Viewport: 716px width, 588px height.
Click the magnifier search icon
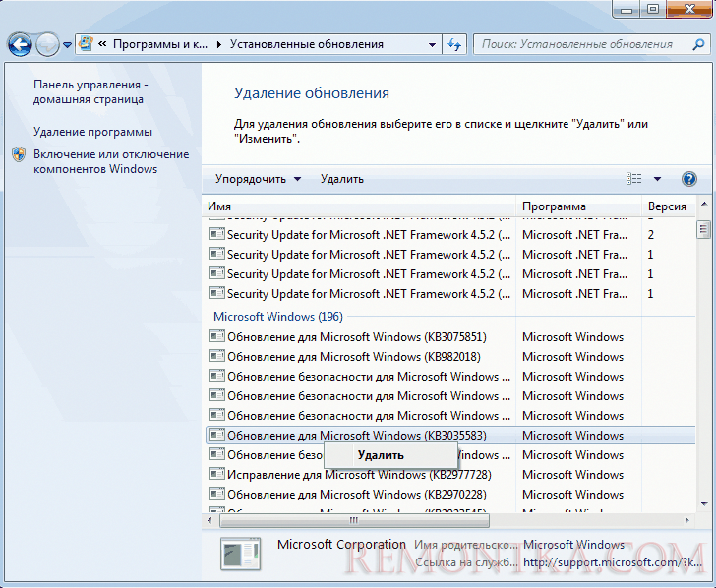(697, 44)
